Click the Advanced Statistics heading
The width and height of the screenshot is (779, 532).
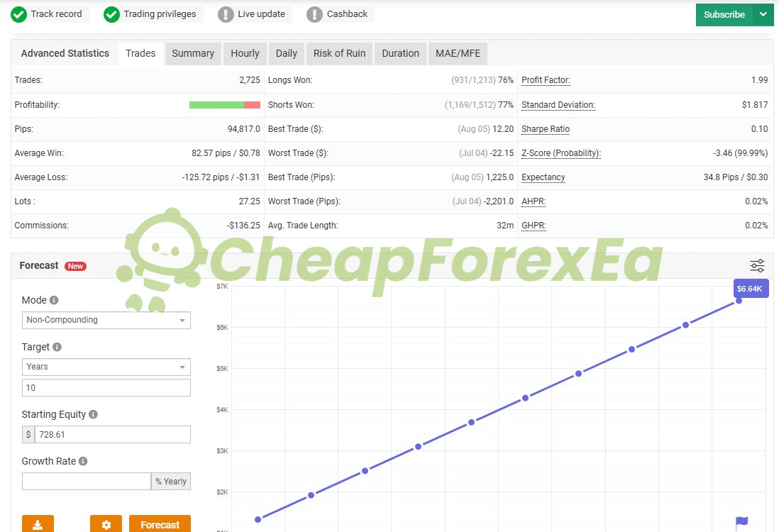tap(65, 53)
